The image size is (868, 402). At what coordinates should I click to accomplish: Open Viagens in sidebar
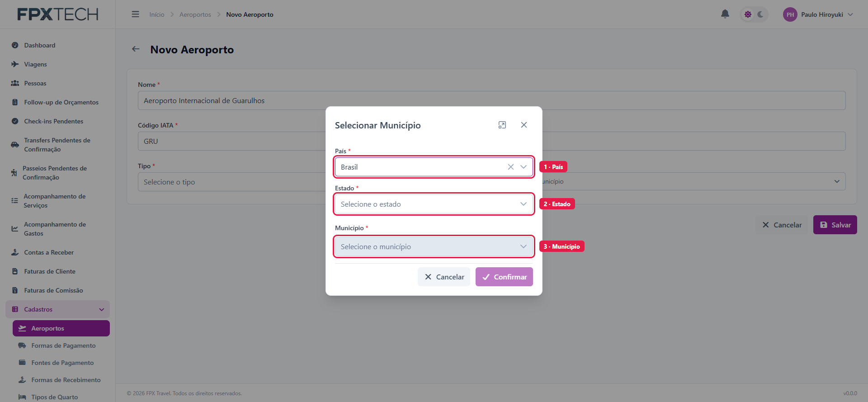coord(57,64)
